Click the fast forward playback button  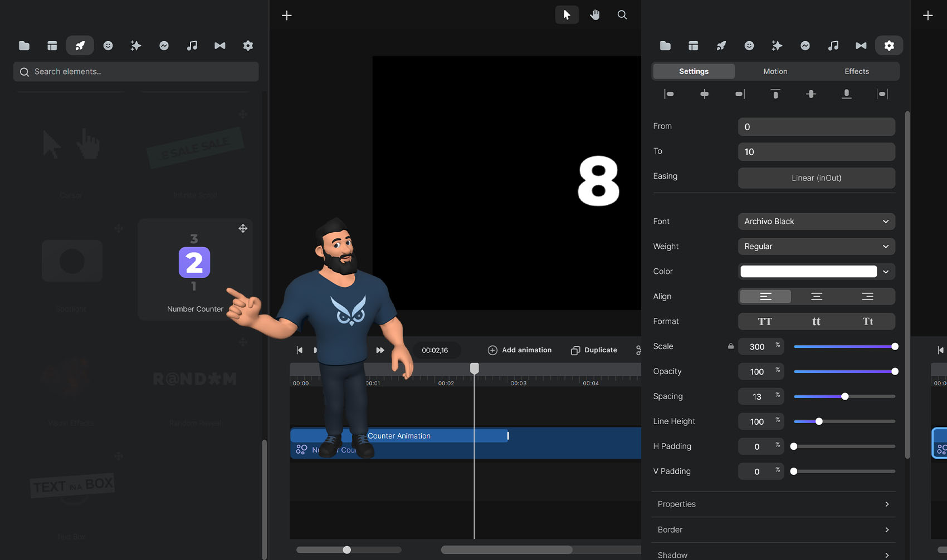(380, 350)
